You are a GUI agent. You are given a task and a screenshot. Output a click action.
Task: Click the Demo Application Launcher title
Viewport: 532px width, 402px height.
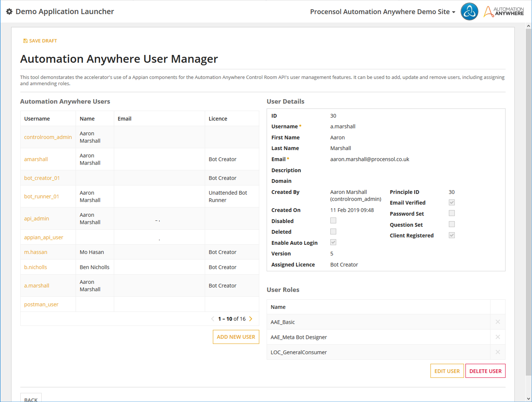coord(65,12)
